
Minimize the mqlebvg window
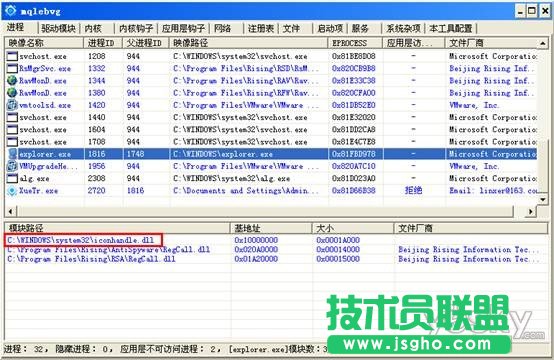(x=520, y=11)
